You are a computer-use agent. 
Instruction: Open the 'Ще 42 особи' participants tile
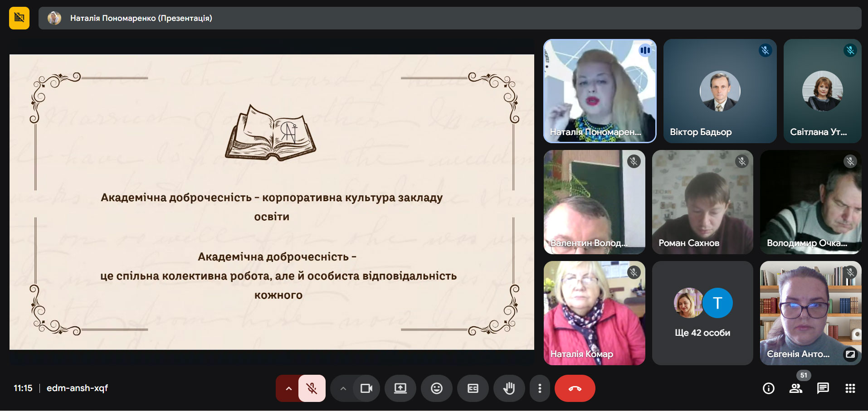click(x=702, y=313)
